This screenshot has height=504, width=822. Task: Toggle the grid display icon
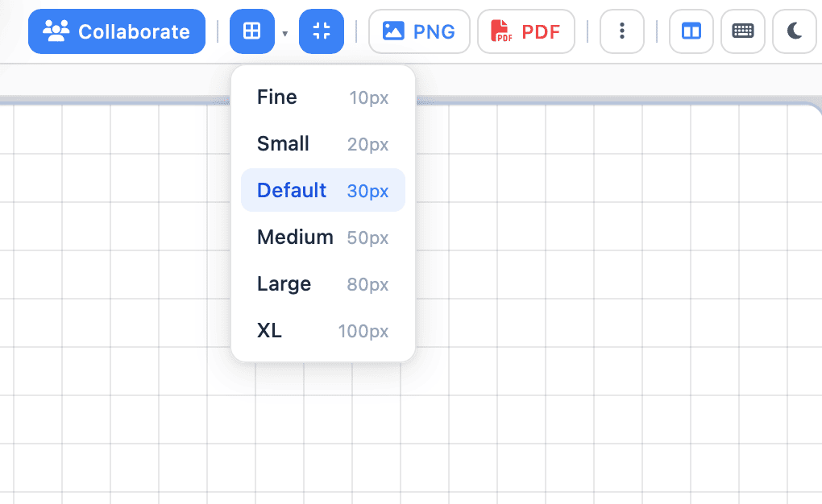[x=252, y=31]
